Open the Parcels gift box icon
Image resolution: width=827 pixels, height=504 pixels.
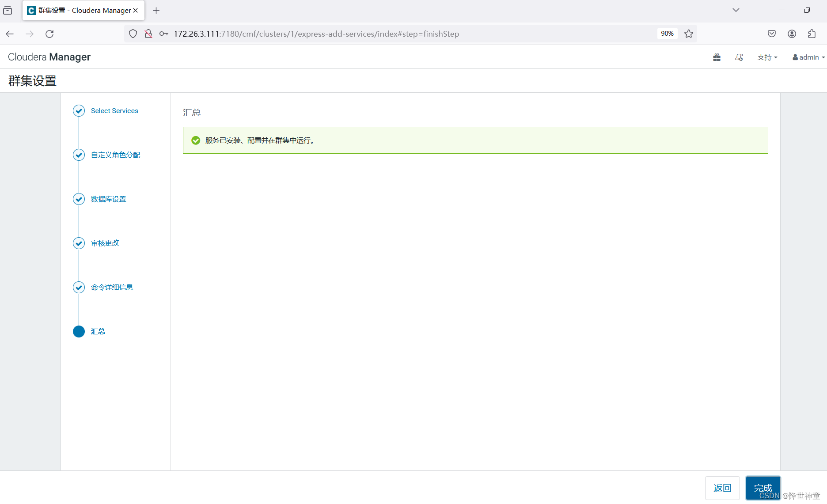[x=717, y=57]
